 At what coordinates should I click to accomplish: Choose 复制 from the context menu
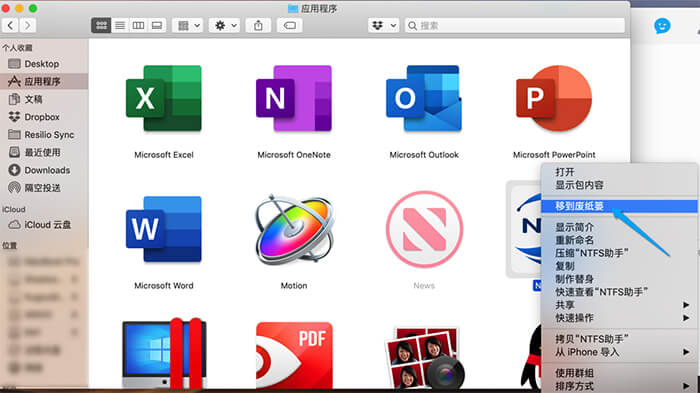(619, 266)
